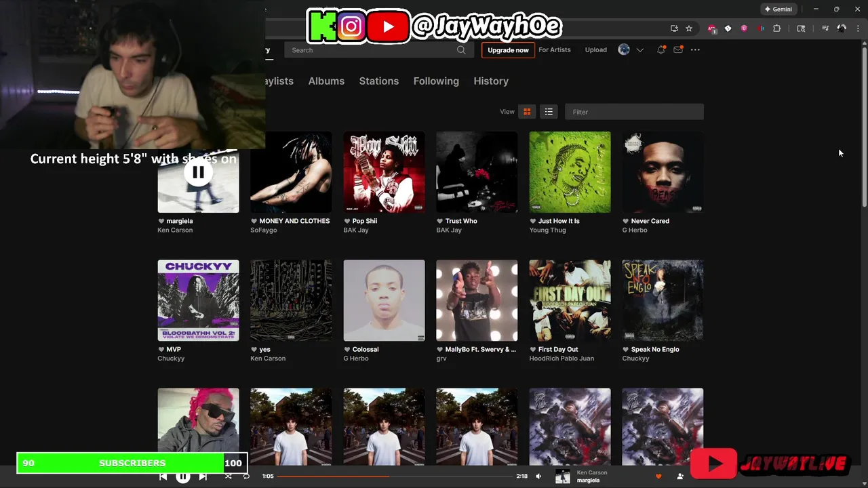The width and height of the screenshot is (868, 488).
Task: Switch to the Albums tab
Action: (326, 81)
